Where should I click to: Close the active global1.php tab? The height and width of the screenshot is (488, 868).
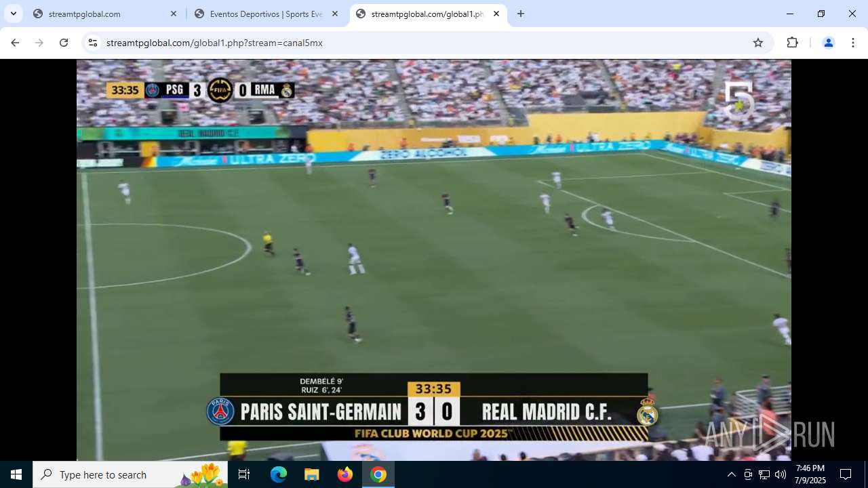tap(496, 14)
